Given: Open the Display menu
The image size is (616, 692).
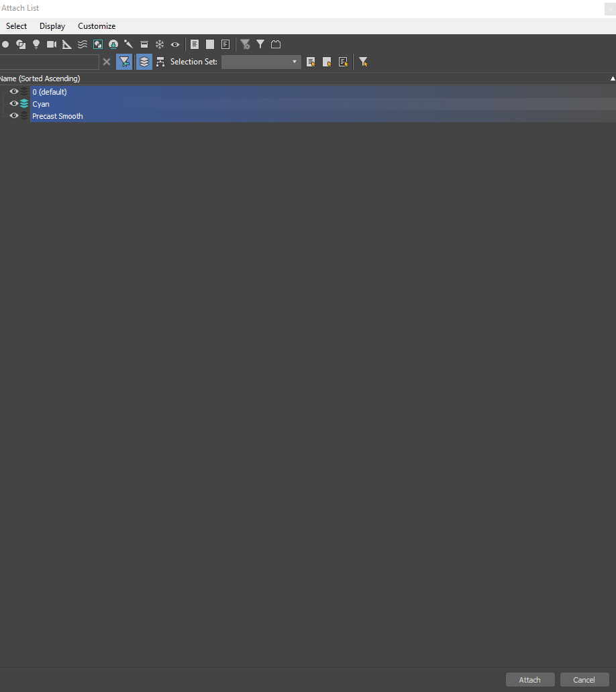Looking at the screenshot, I should [52, 26].
